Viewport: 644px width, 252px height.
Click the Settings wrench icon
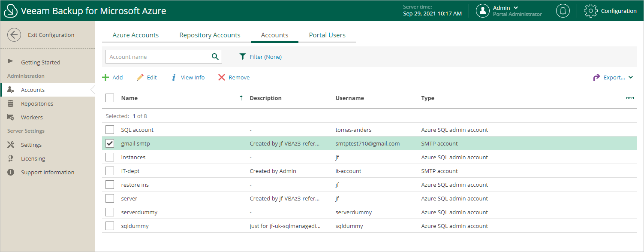11,145
